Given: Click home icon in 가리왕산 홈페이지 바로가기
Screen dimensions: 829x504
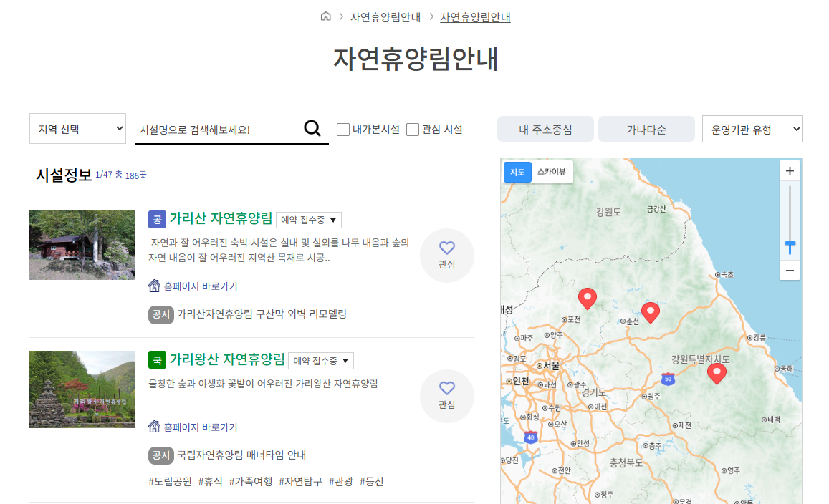Looking at the screenshot, I should pos(154,427).
